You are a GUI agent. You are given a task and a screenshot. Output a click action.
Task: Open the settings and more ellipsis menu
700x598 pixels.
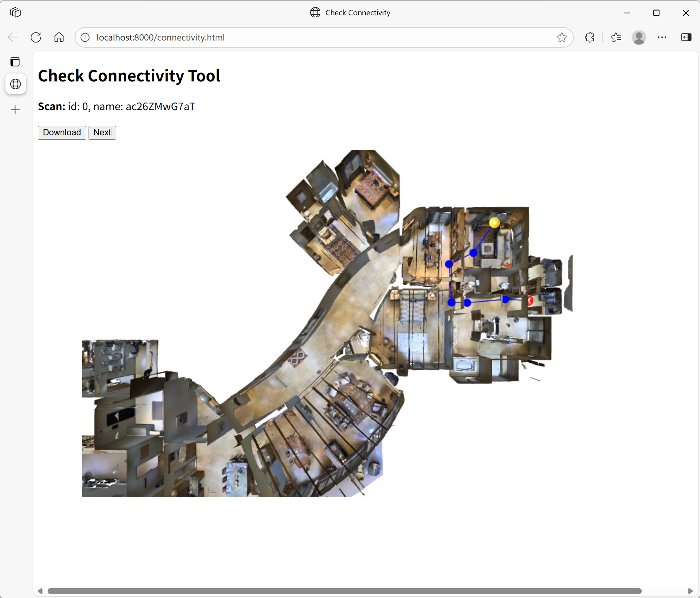point(662,37)
